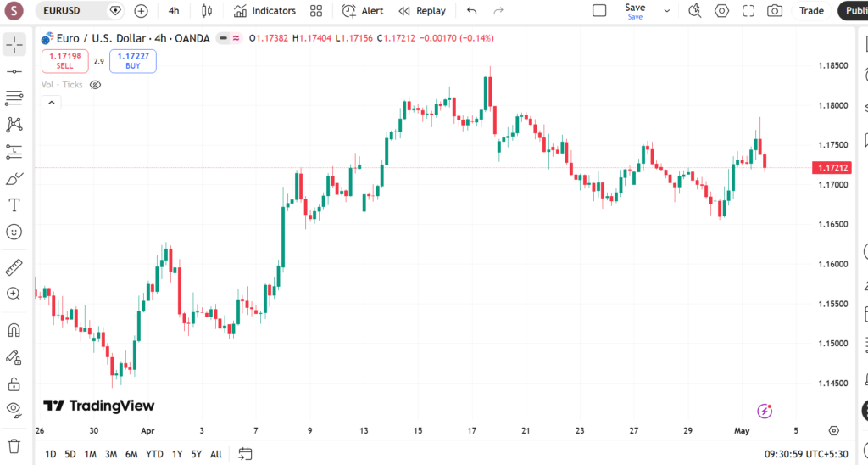
Task: Toggle lock all drawing tools
Action: point(14,384)
